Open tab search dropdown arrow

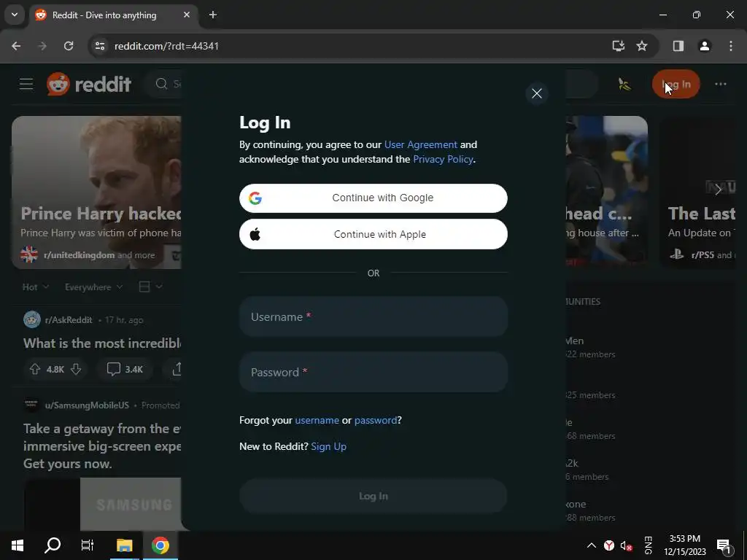click(15, 15)
